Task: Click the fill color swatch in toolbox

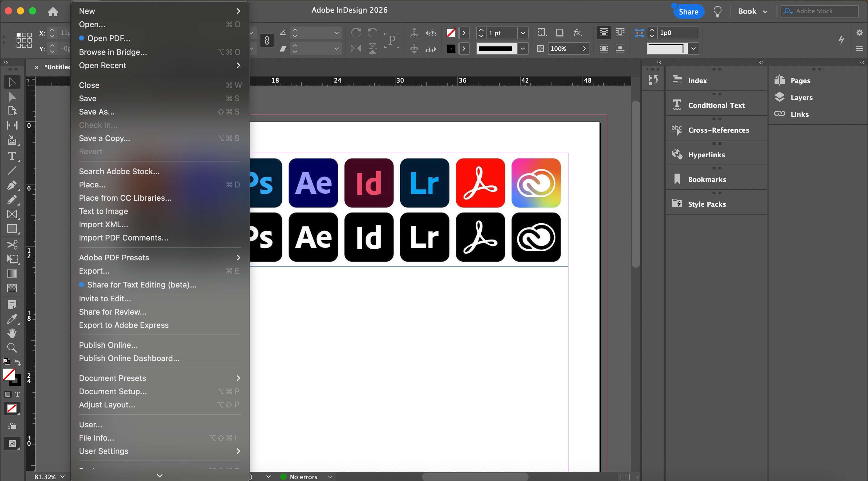Action: (x=9, y=374)
